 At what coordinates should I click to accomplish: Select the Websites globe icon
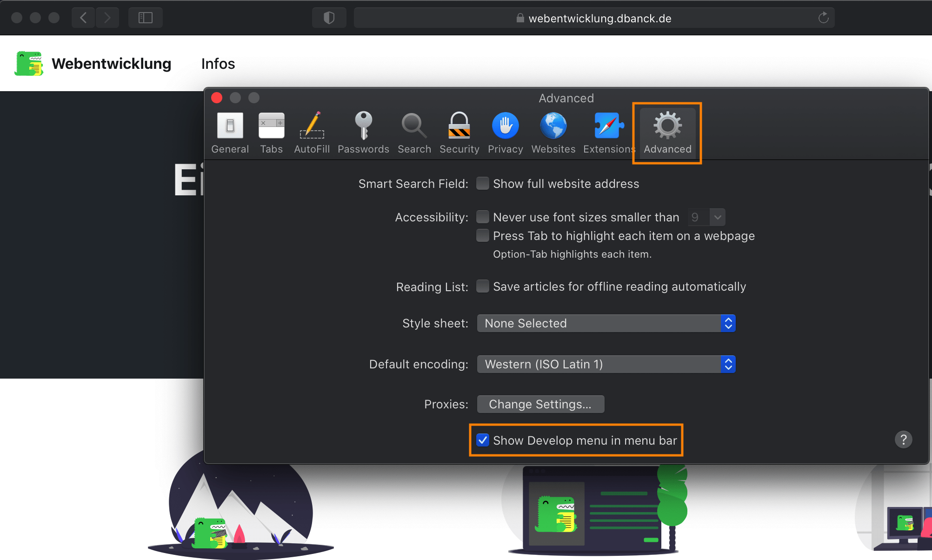(x=553, y=133)
